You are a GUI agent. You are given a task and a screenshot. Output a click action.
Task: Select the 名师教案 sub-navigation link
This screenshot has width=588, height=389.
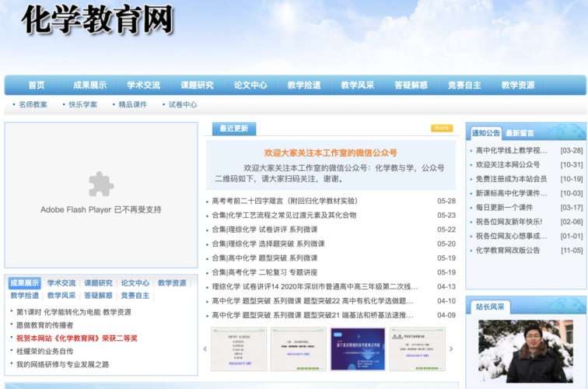(33, 104)
